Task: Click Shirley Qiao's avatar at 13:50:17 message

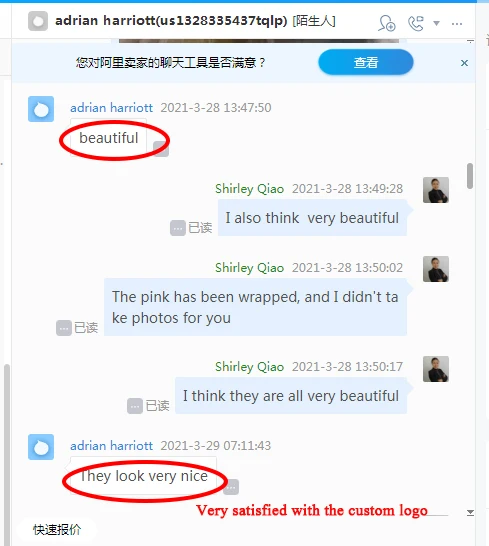Action: tap(436, 369)
